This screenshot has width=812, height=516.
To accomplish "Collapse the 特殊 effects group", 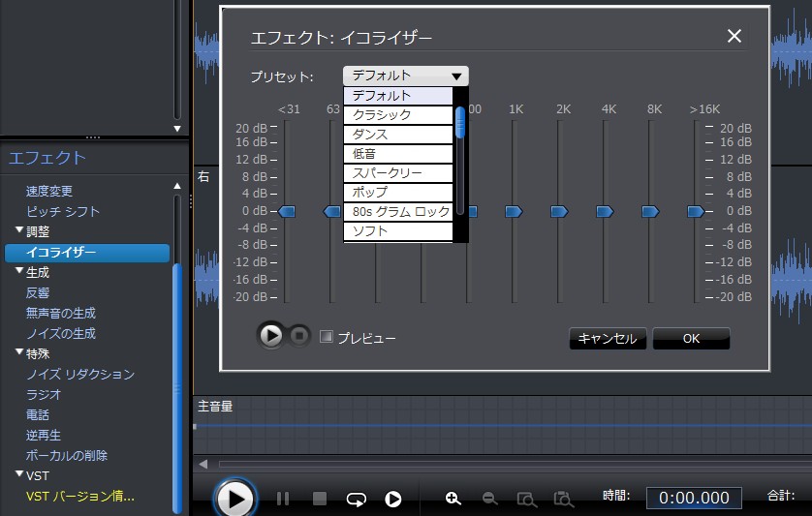I will coord(19,352).
